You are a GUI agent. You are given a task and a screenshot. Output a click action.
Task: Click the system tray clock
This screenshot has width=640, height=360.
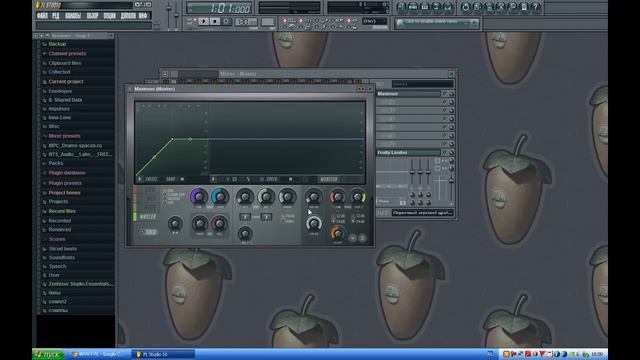(x=597, y=354)
